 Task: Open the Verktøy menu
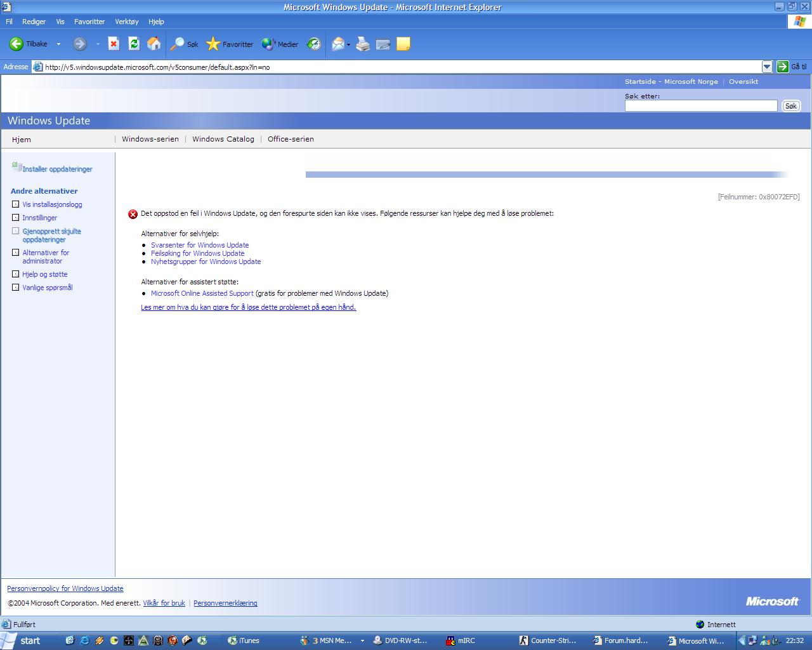(x=127, y=22)
